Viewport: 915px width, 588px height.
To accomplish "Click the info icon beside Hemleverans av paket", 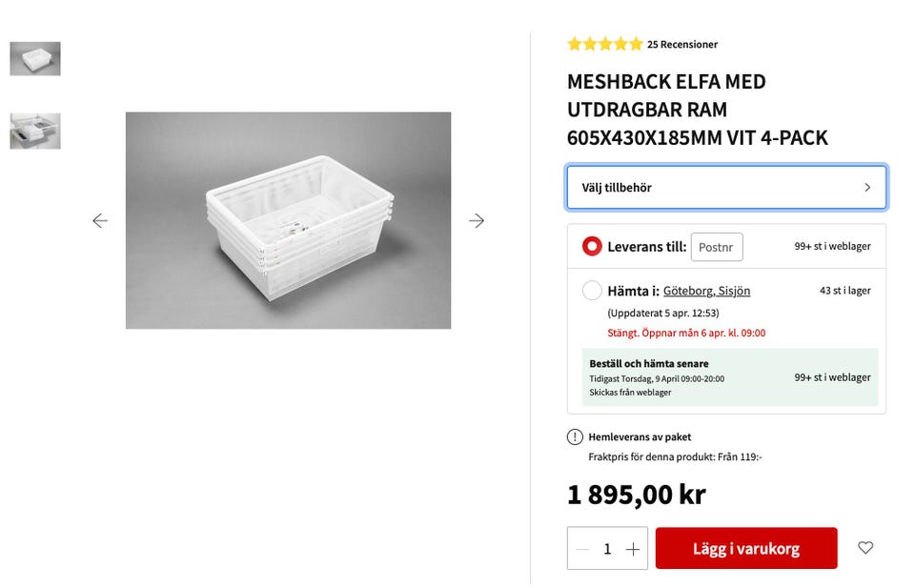I will 573,436.
